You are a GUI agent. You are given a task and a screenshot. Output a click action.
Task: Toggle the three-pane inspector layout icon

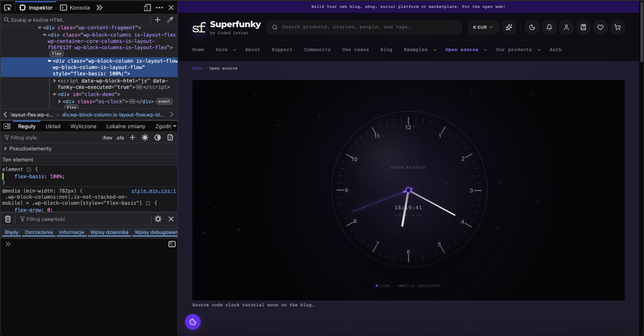[7, 126]
